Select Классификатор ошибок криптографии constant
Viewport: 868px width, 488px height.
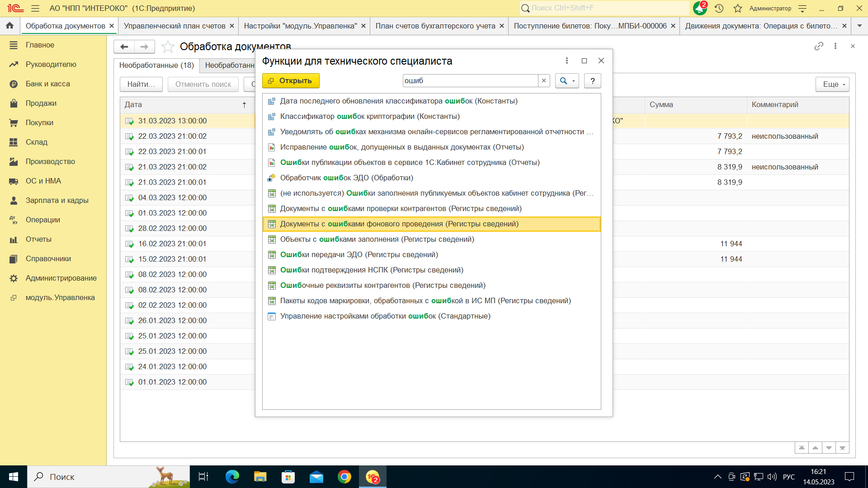coord(432,117)
